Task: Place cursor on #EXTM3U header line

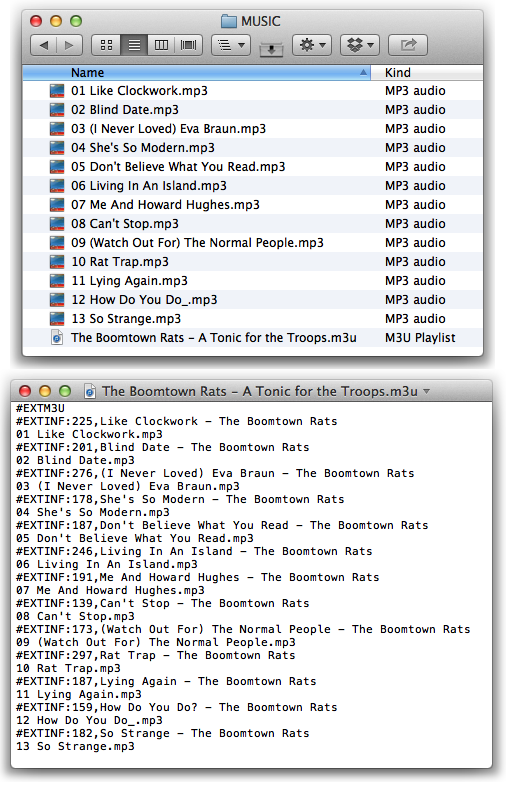Action: pyautogui.click(x=40, y=409)
